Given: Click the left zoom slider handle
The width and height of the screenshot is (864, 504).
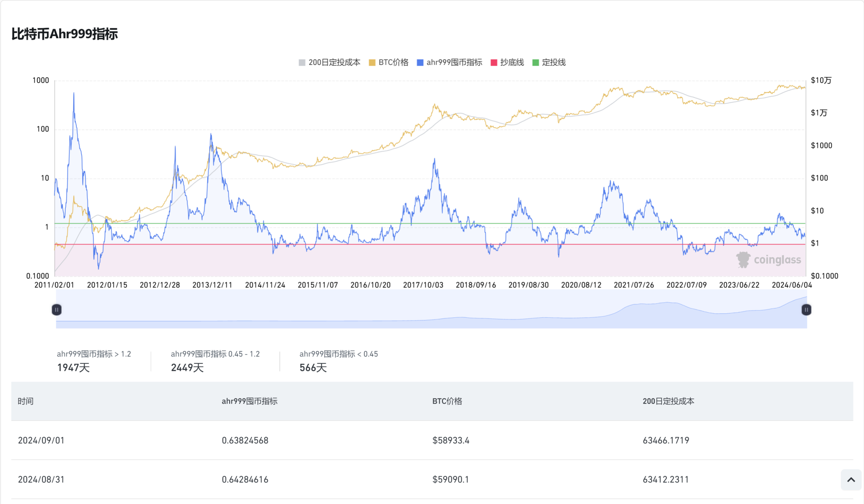Looking at the screenshot, I should tap(57, 310).
